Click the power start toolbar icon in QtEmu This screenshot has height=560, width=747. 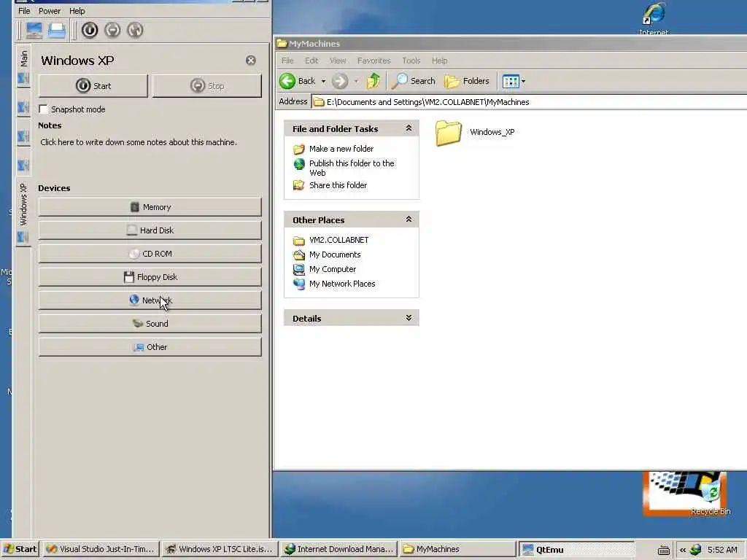90,30
